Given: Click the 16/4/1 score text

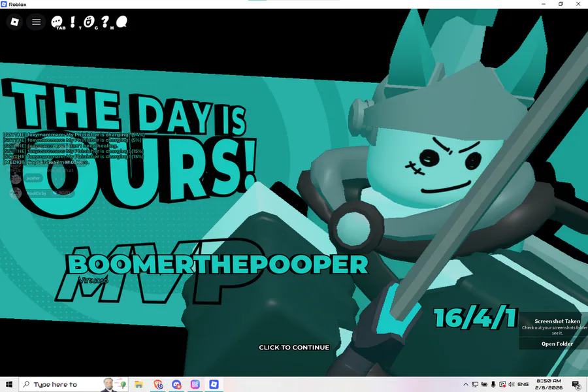Looking at the screenshot, I should pos(476,318).
